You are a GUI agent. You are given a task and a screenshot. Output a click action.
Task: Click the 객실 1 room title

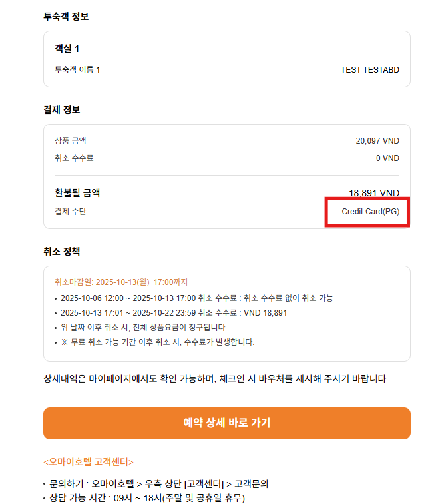tap(67, 49)
